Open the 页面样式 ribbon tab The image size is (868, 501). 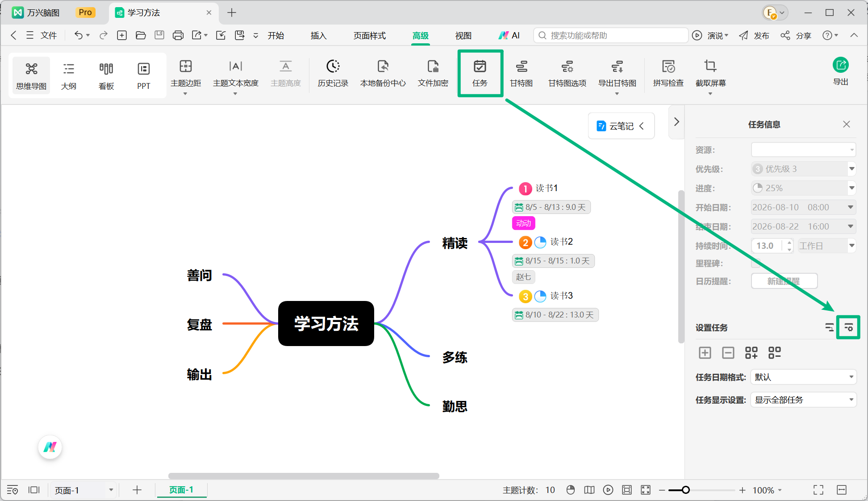pos(370,36)
